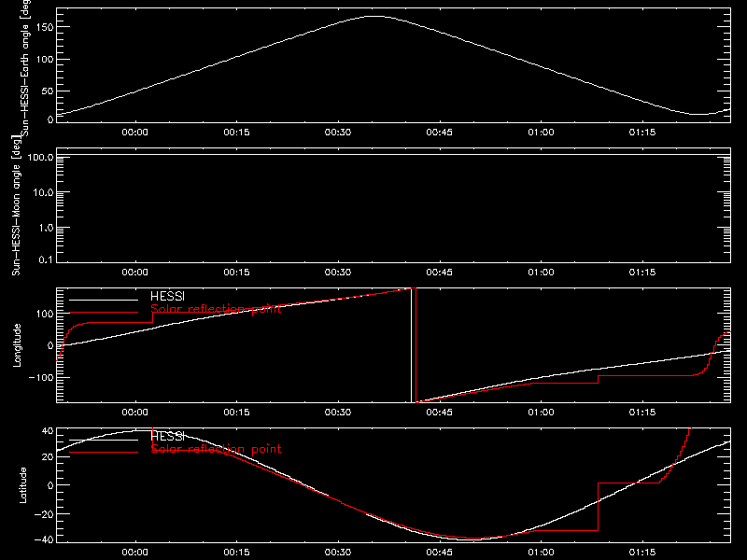Click the peak of the Sun-HESSI-Earth angle curve

tap(375, 17)
